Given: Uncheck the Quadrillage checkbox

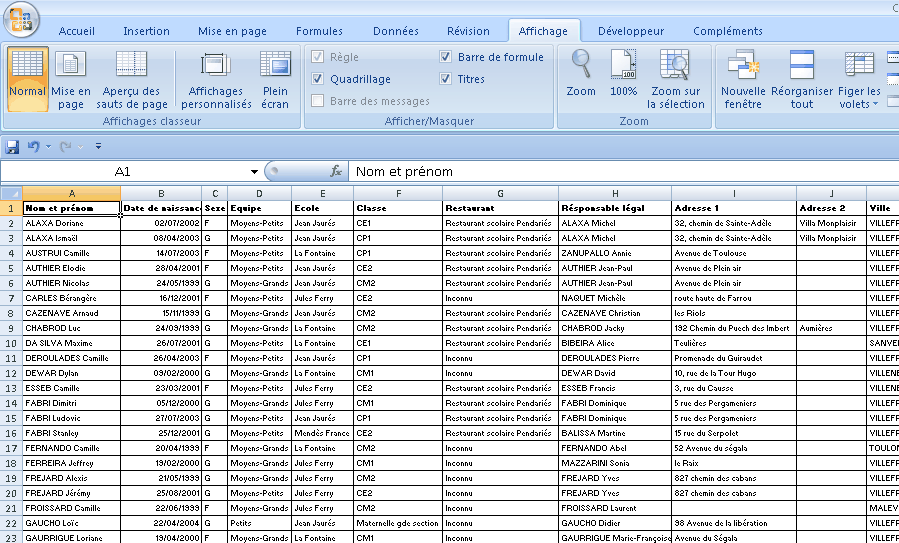Looking at the screenshot, I should coord(318,79).
